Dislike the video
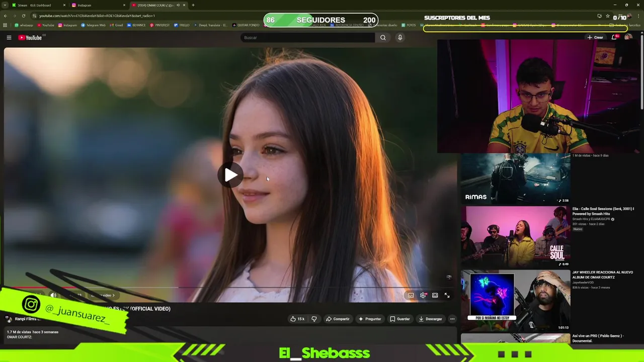The image size is (644, 362). coord(314,319)
